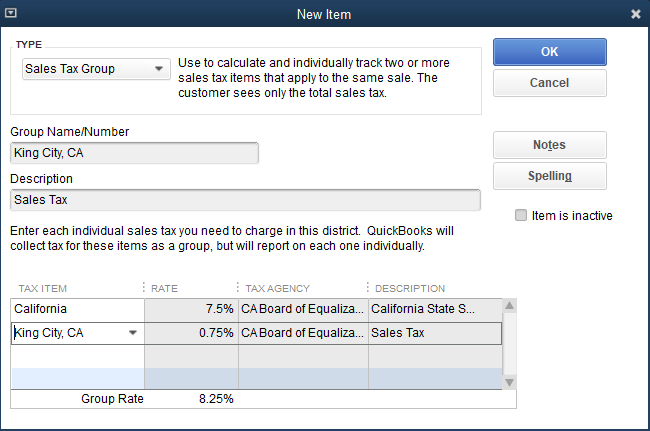Screen dimensions: 650x431
Task: Focus the Group Name/Number field
Action: pos(134,153)
